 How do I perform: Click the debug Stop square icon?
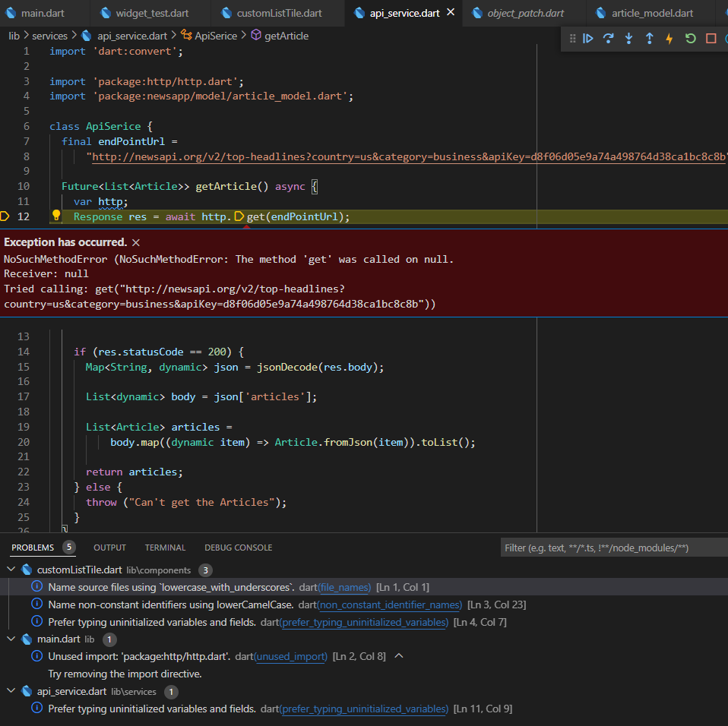711,39
